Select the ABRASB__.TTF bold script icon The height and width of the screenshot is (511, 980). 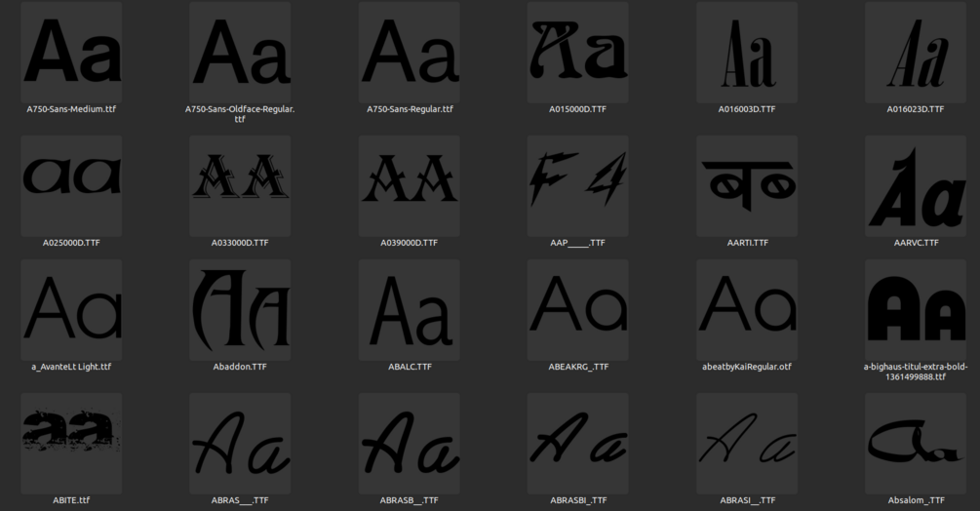(x=410, y=444)
